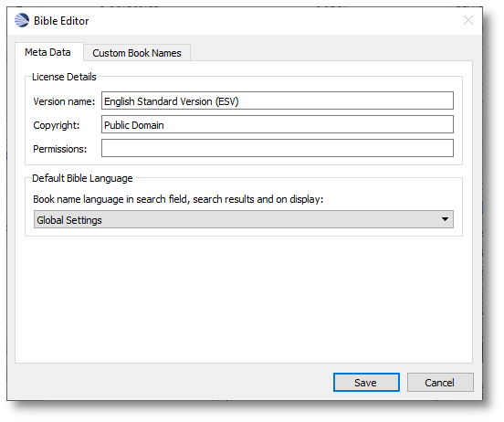
Task: Click the 'Bible Editor' title text
Action: click(x=61, y=21)
